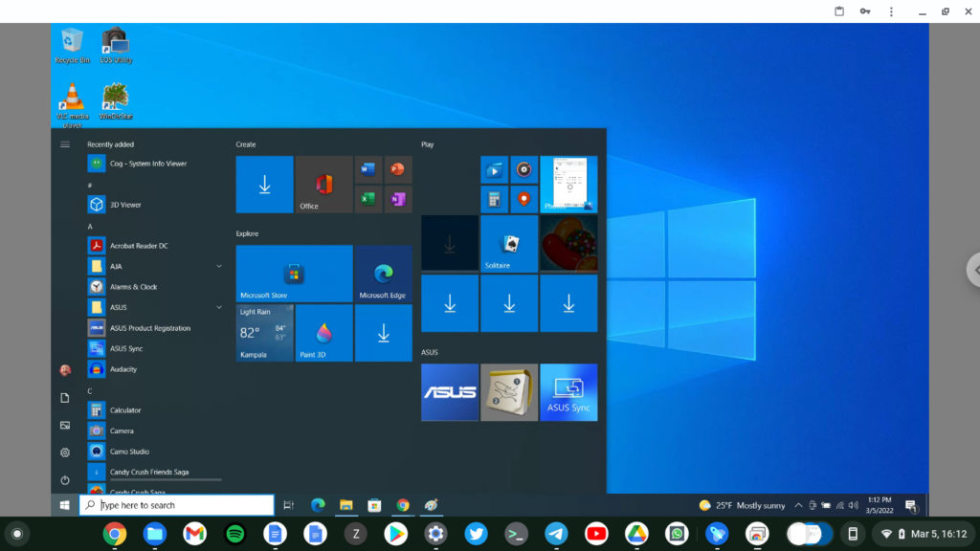
Task: Select the WinDirStat desktop icon
Action: (116, 101)
